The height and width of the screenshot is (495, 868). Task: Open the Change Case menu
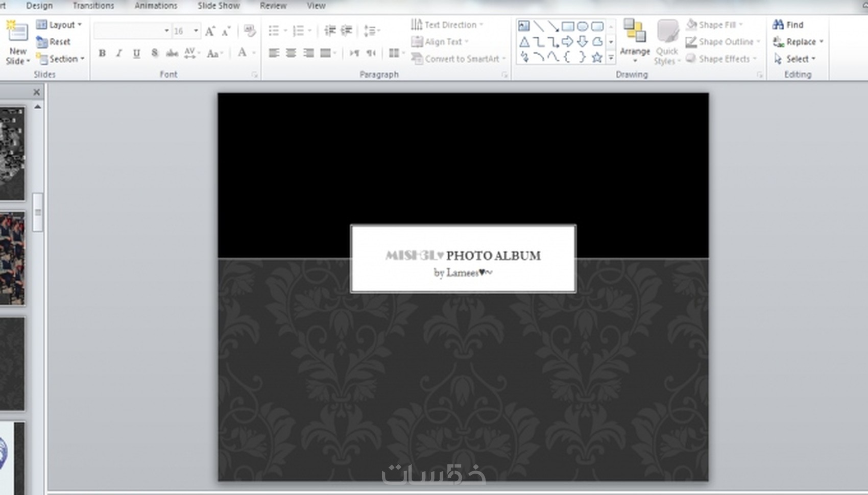coord(215,53)
